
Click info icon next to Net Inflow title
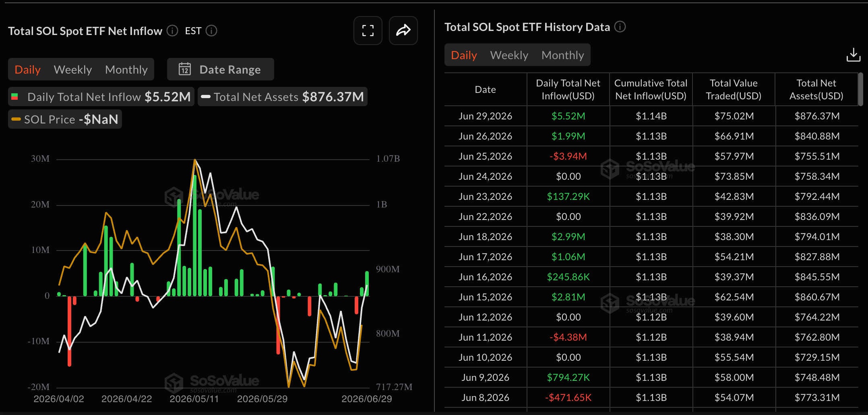[x=172, y=31]
